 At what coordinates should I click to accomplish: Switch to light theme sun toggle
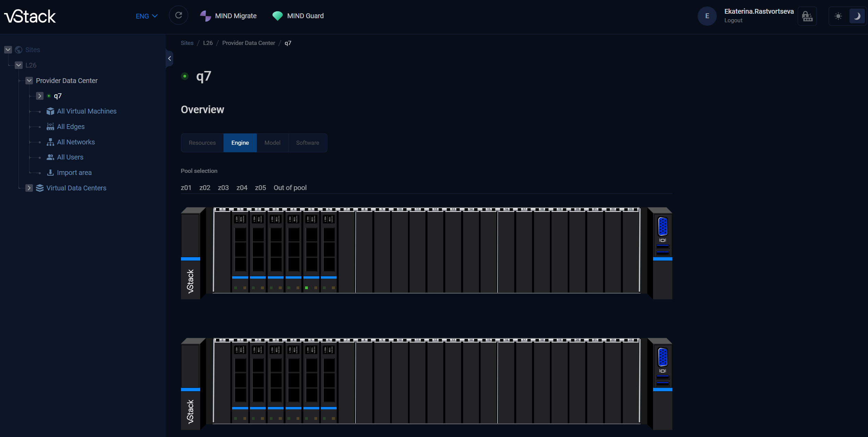[x=838, y=16]
